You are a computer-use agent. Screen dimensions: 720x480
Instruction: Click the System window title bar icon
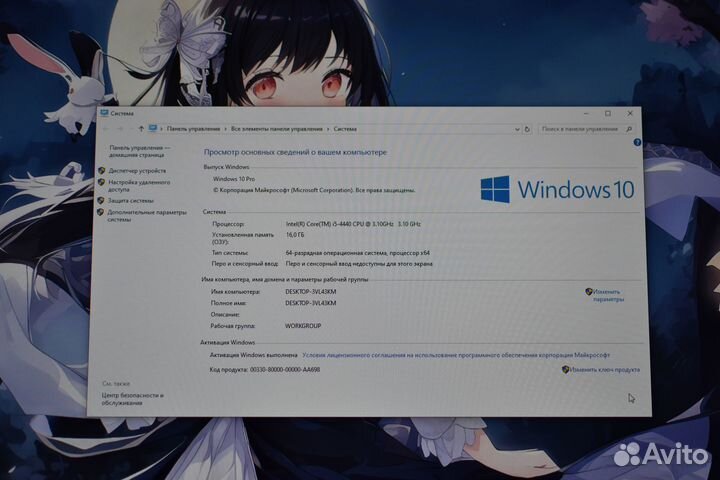pyautogui.click(x=105, y=114)
